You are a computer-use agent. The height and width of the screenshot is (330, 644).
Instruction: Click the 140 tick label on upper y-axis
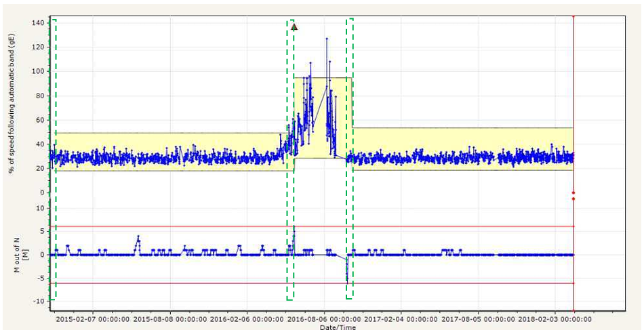coord(38,22)
